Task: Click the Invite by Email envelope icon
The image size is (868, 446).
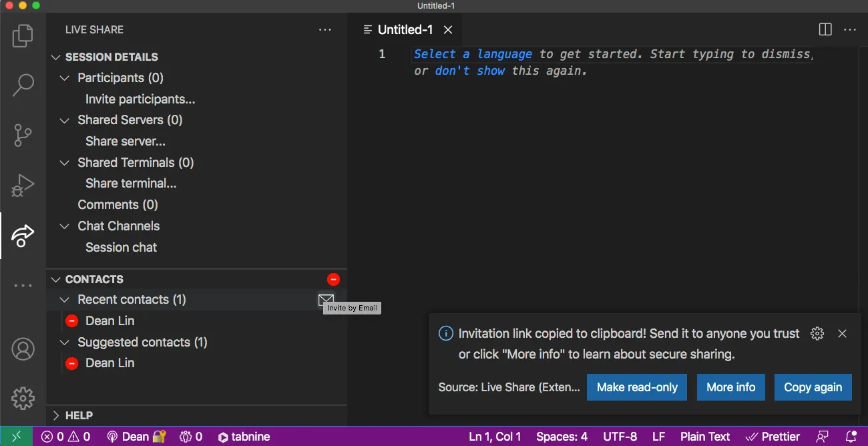Action: [x=326, y=300]
